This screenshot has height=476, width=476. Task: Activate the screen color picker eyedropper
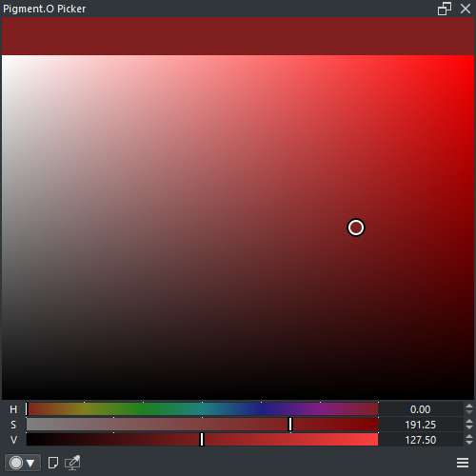[x=72, y=463]
